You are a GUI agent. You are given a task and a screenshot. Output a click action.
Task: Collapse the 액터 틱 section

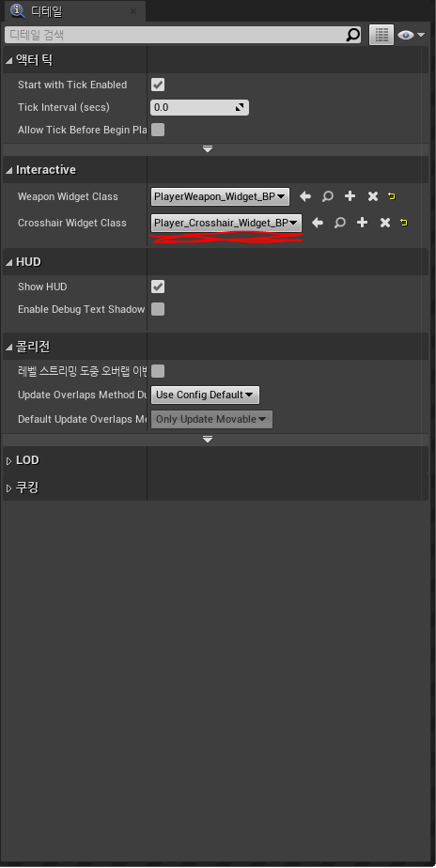tap(8, 60)
